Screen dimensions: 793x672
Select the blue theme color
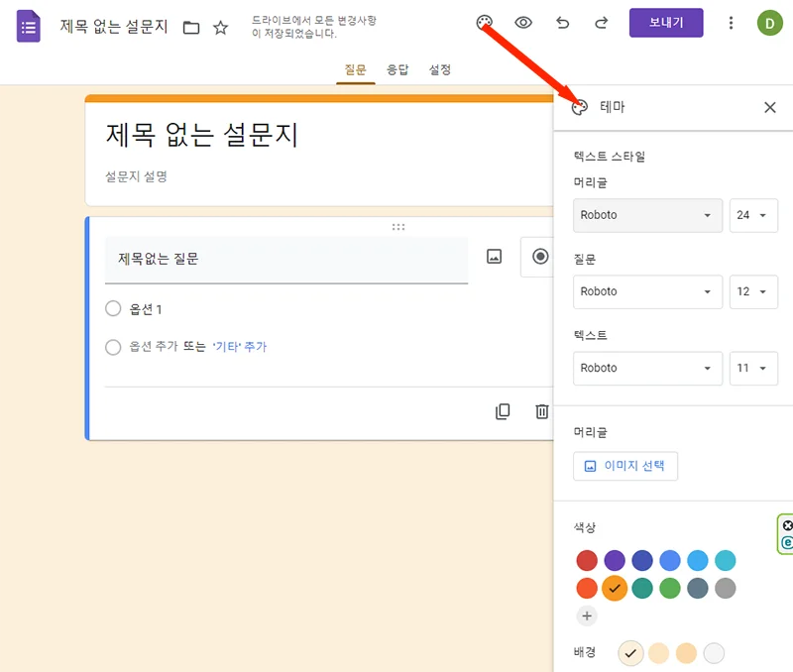pyautogui.click(x=670, y=560)
